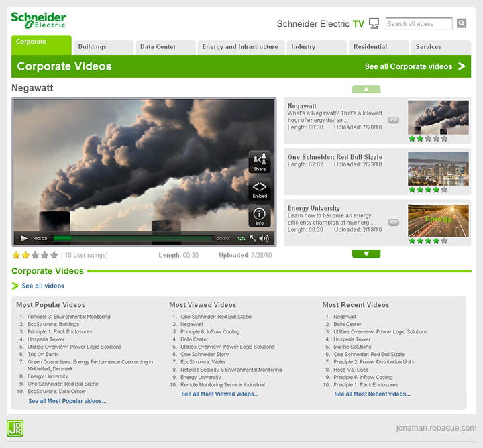Click the search magnifier button
This screenshot has height=448, width=483.
coord(462,24)
